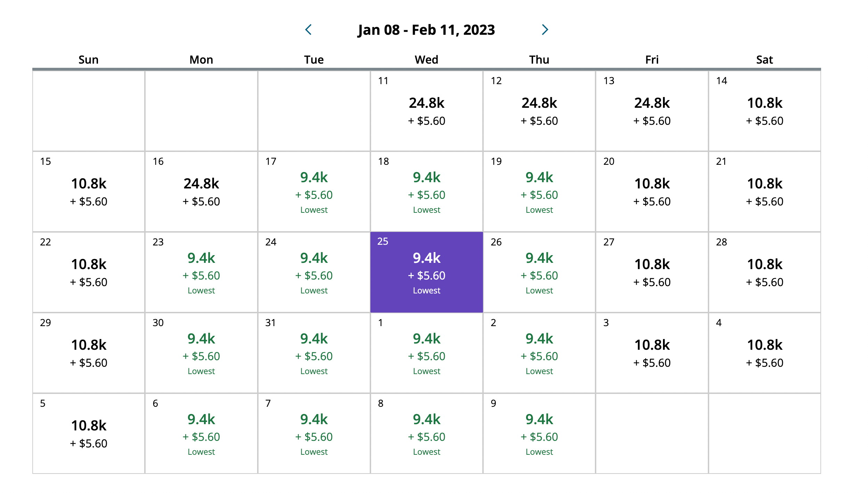The width and height of the screenshot is (868, 493).
Task: Go to next date range arrow
Action: tap(545, 30)
